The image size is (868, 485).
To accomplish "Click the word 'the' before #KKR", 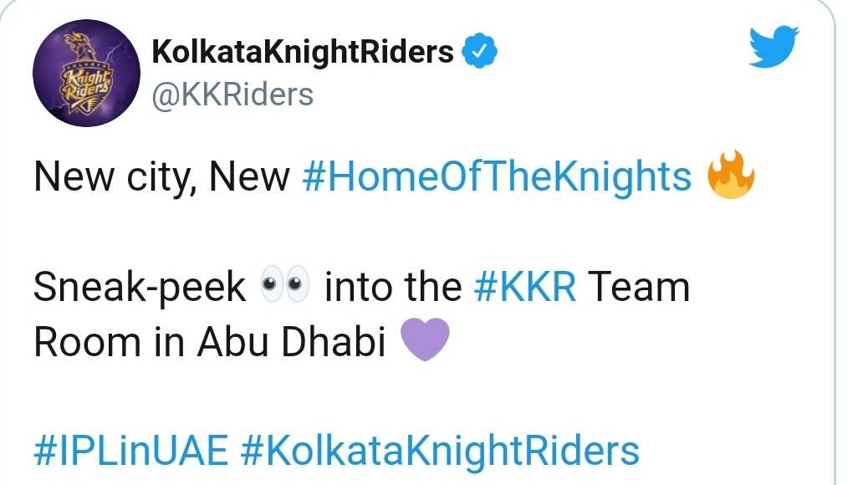I will 433,287.
